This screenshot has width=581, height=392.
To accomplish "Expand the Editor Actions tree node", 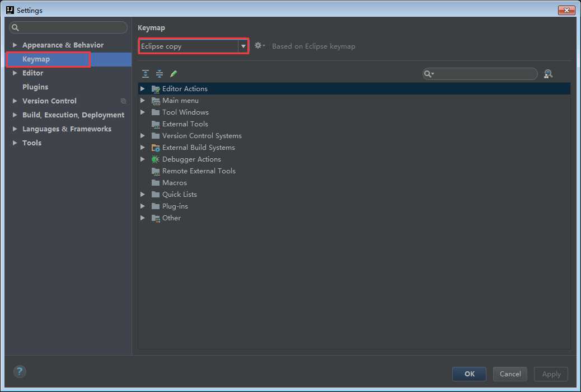I will point(143,89).
